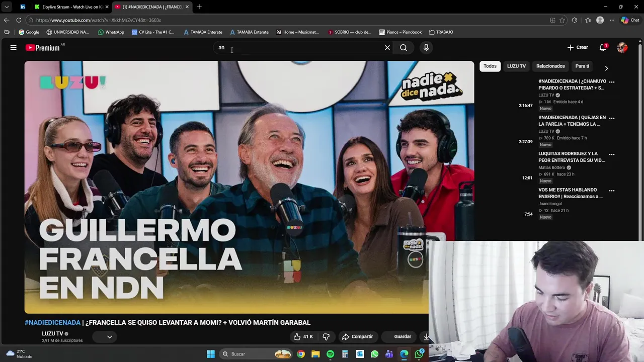The width and height of the screenshot is (644, 362).
Task: Open the Crear upload menu
Action: pos(578,47)
